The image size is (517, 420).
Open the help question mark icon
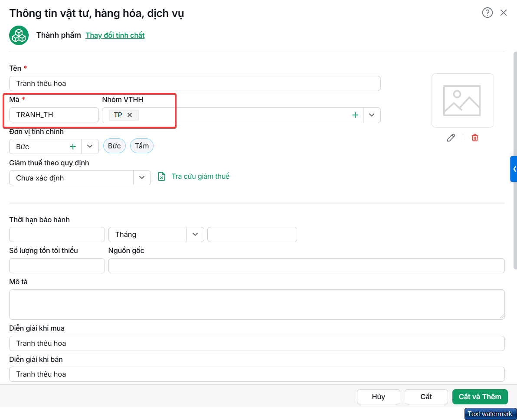point(488,13)
